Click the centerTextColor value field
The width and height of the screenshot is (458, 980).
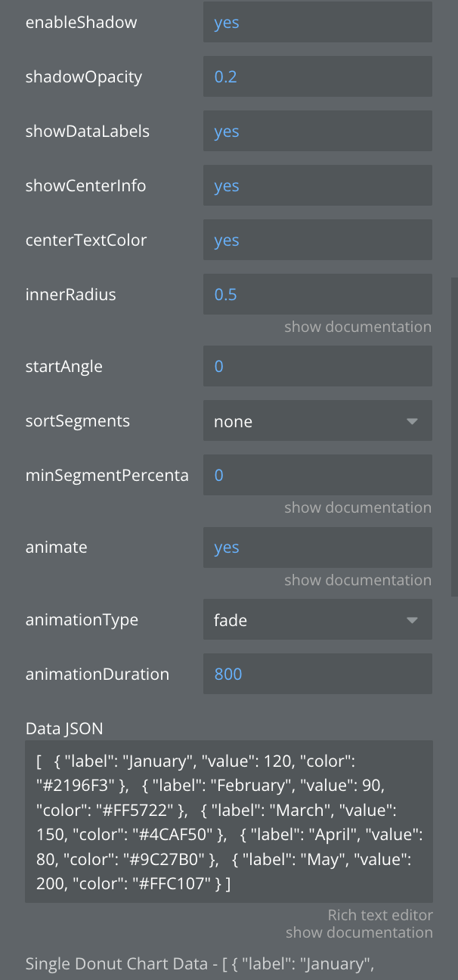317,240
